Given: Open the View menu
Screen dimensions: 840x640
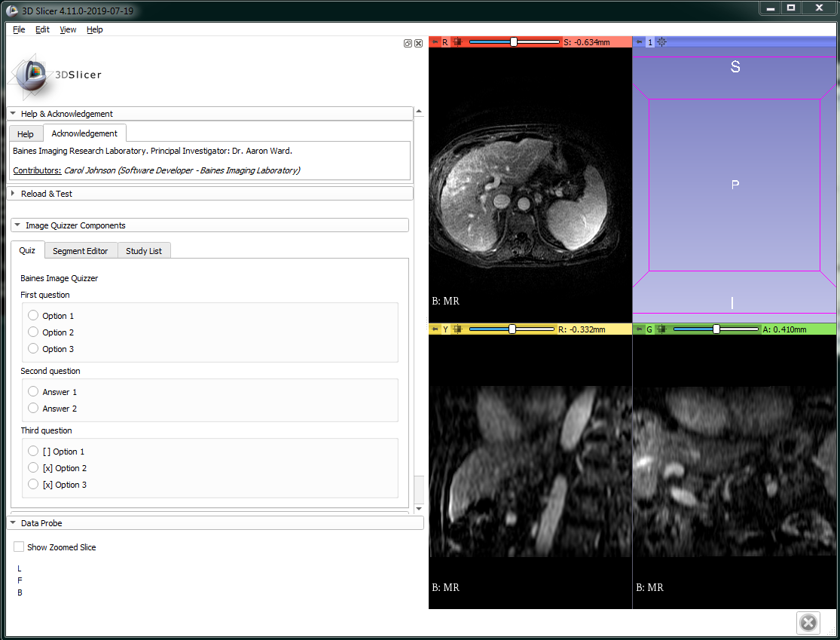Looking at the screenshot, I should point(68,29).
